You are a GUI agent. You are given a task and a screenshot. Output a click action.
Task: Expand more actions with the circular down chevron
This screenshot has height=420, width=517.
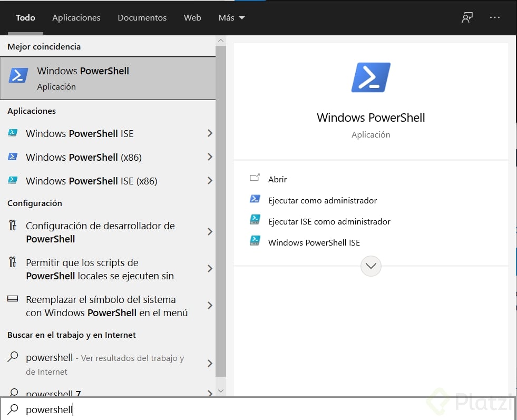tap(371, 266)
